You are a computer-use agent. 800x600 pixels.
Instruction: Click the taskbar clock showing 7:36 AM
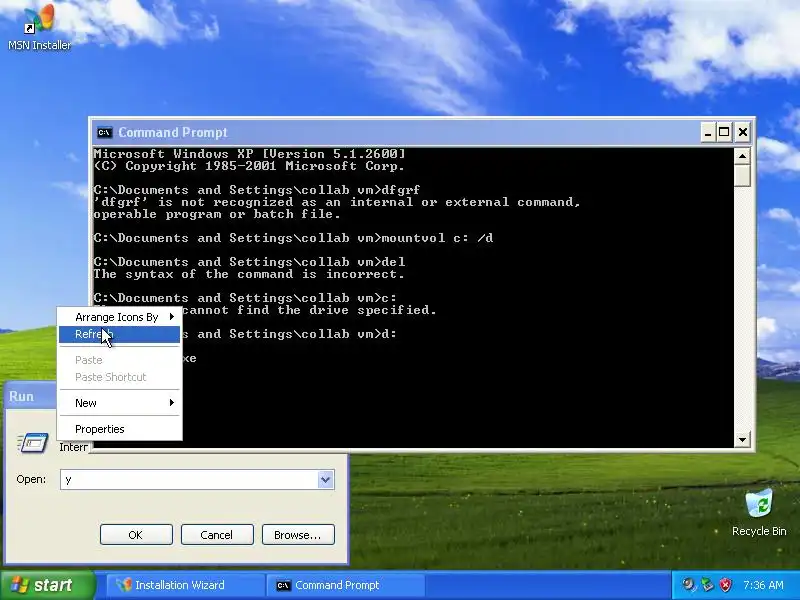pos(763,585)
